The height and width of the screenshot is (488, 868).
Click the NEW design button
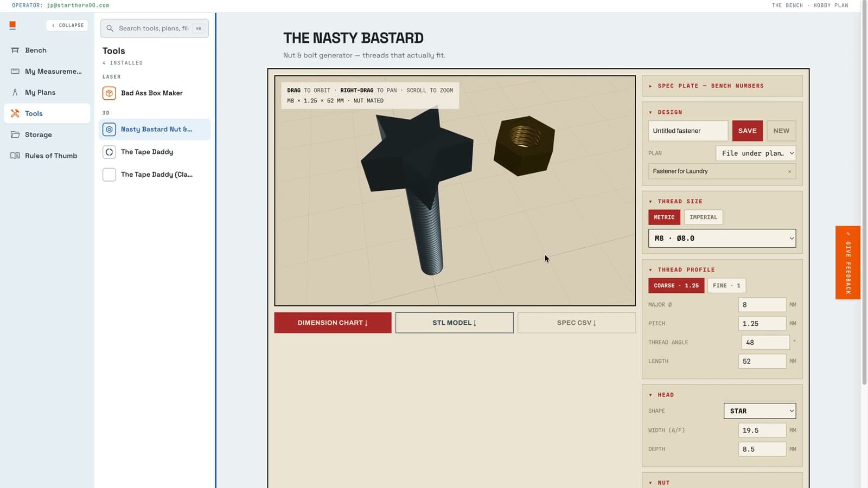(x=781, y=131)
